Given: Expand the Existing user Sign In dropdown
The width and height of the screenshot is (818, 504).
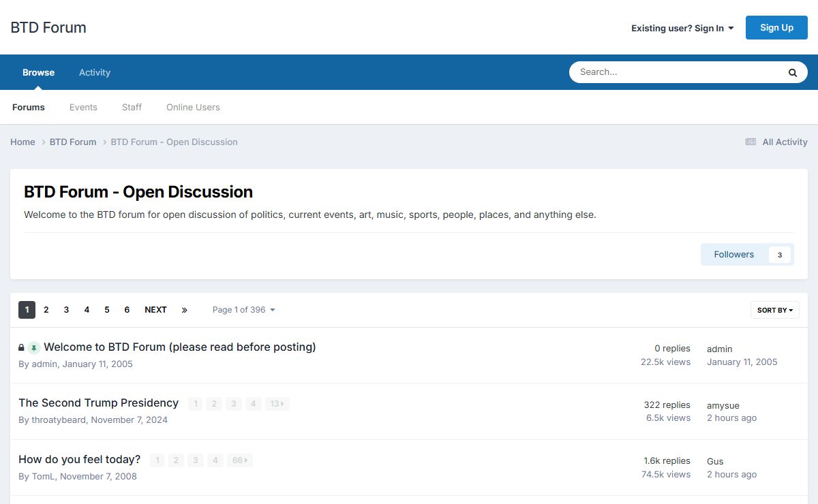Looking at the screenshot, I should click(x=682, y=28).
